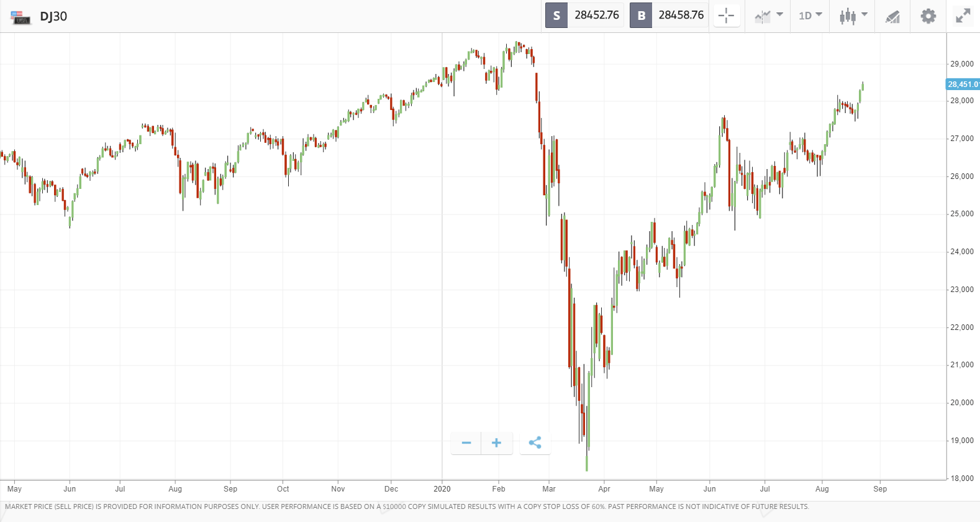Click the 28,451 current price label
Screen dimensions: 980x522
coord(963,84)
